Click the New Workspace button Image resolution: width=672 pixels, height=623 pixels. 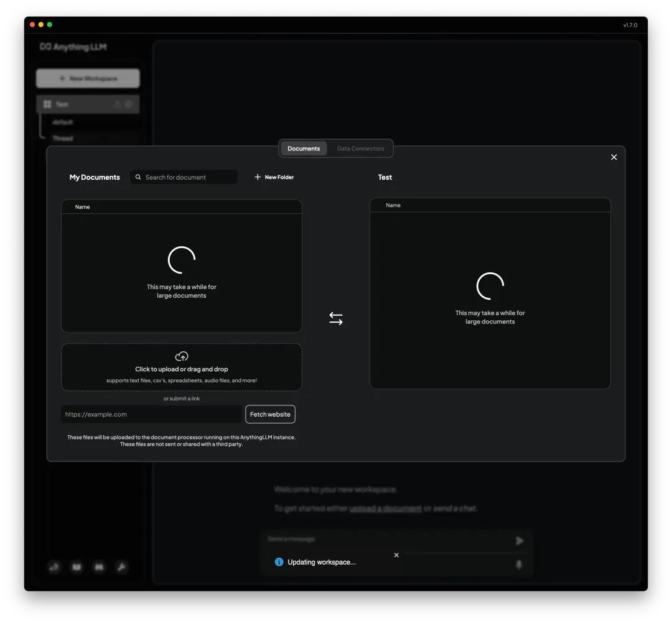click(88, 78)
